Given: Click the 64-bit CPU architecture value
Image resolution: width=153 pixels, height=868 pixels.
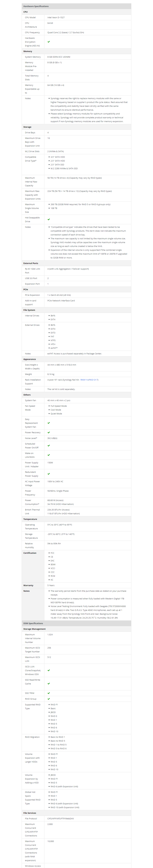Looking at the screenshot, I should point(50,23).
